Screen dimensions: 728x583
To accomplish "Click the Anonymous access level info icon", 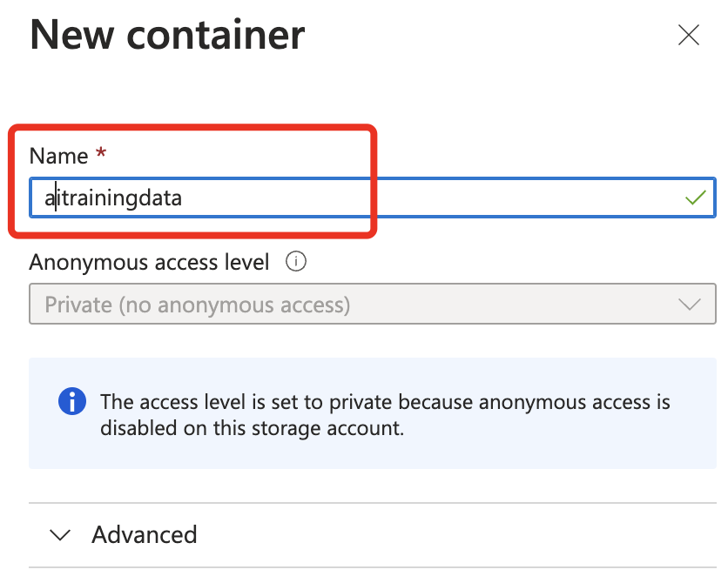I will tap(296, 261).
